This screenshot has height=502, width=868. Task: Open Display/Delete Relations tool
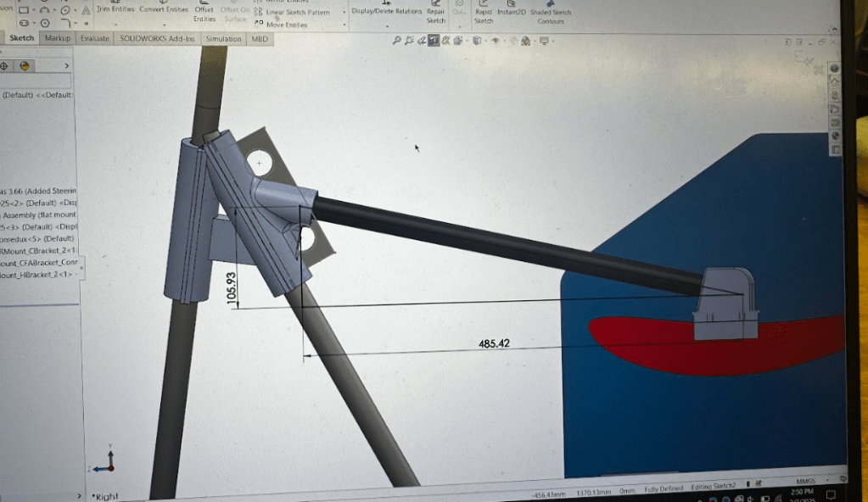click(x=386, y=11)
